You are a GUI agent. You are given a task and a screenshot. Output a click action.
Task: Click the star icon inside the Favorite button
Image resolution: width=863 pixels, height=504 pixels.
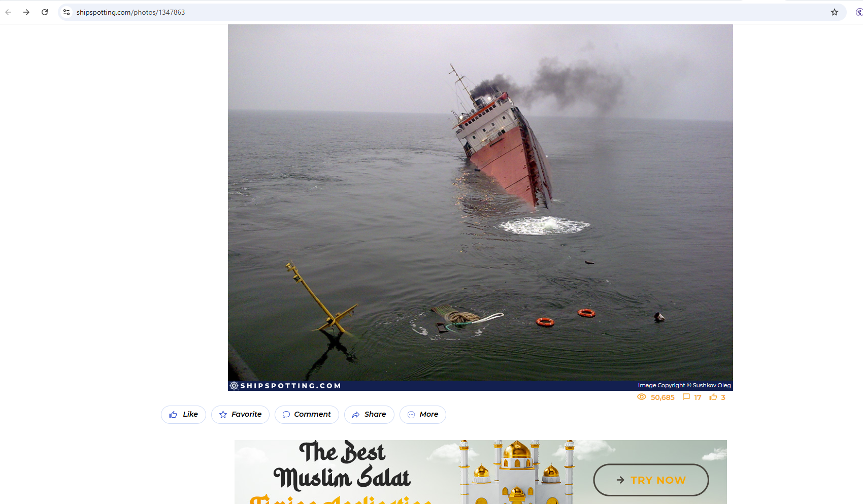(x=223, y=414)
